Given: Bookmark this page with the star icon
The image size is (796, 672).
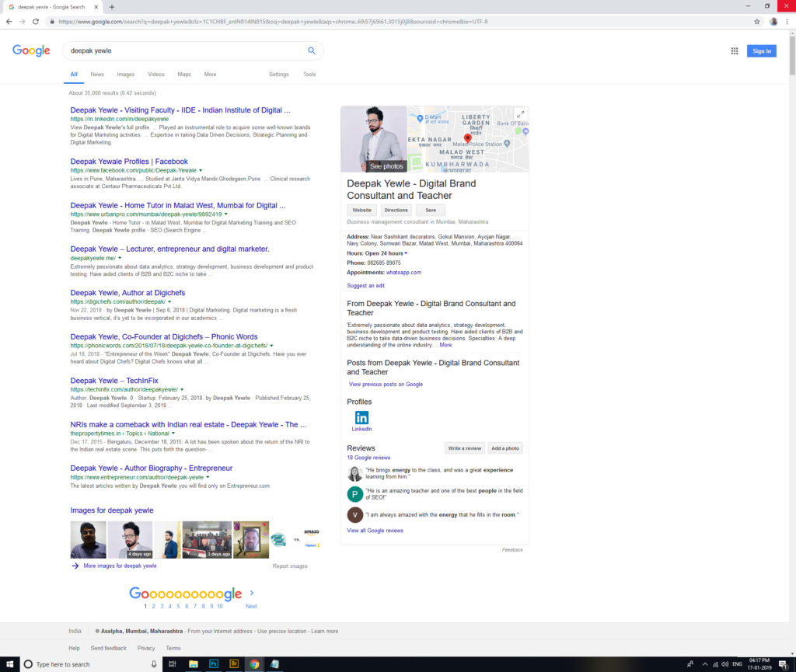Looking at the screenshot, I should click(757, 22).
